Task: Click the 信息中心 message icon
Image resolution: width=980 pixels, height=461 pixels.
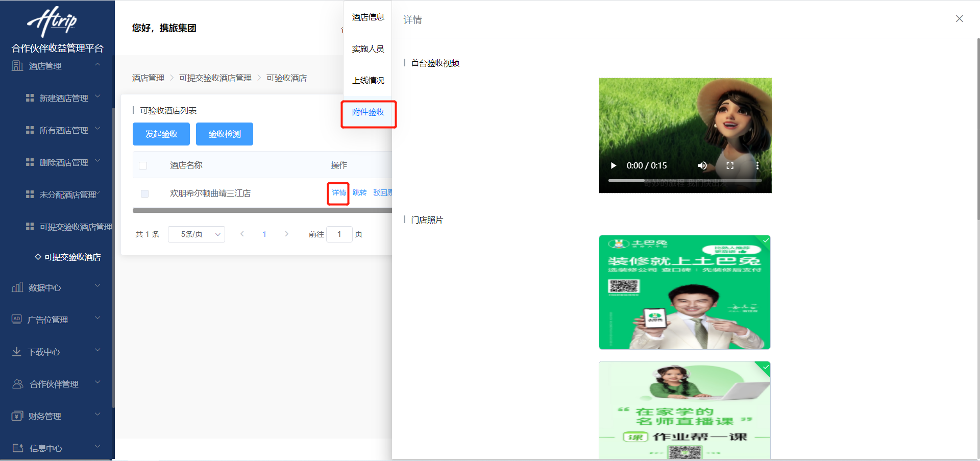Action: pos(18,448)
